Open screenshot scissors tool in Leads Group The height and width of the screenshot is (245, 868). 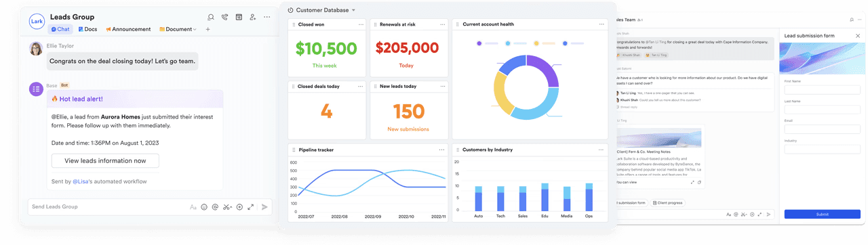(x=227, y=207)
